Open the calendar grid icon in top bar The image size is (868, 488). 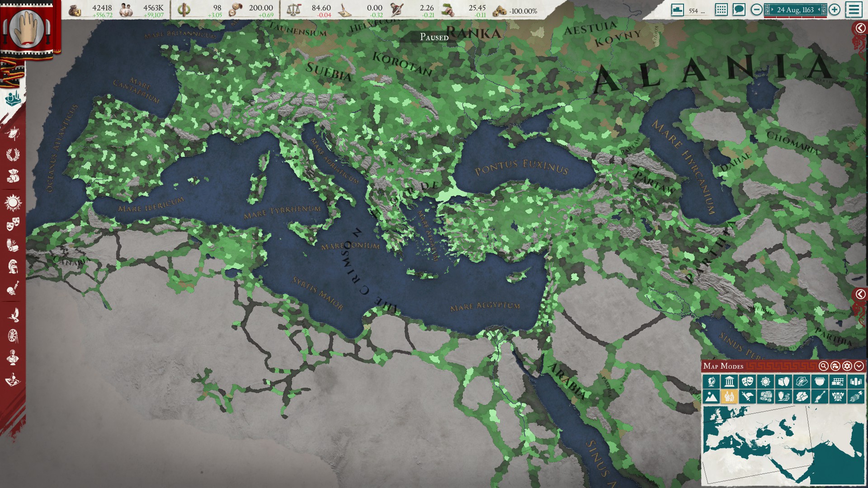(721, 9)
